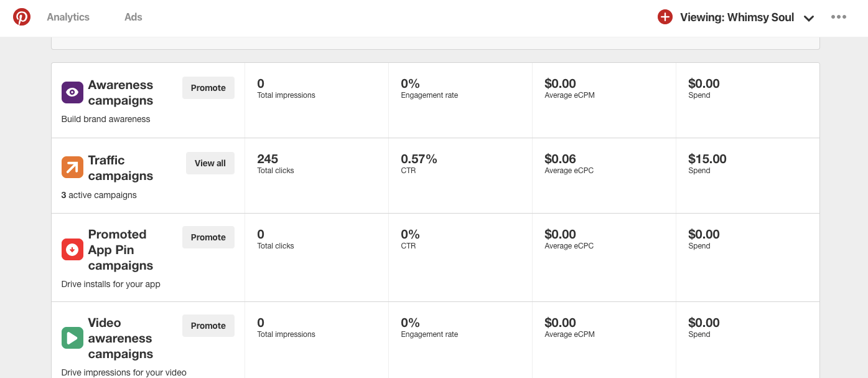This screenshot has height=378, width=868.
Task: Click the green play Video awareness icon
Action: point(72,338)
